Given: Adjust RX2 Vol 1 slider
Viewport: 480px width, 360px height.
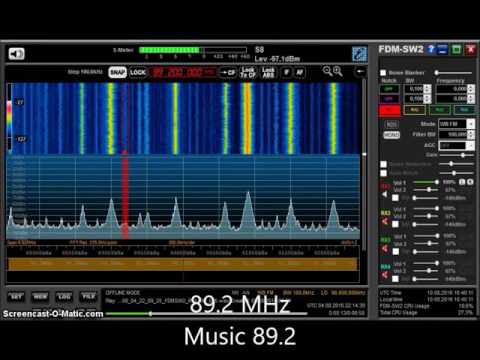Looking at the screenshot, I should 426,209.
